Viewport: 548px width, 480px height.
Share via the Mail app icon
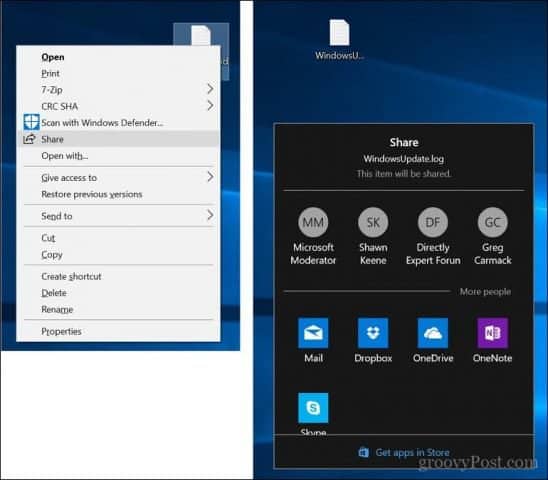[x=313, y=333]
